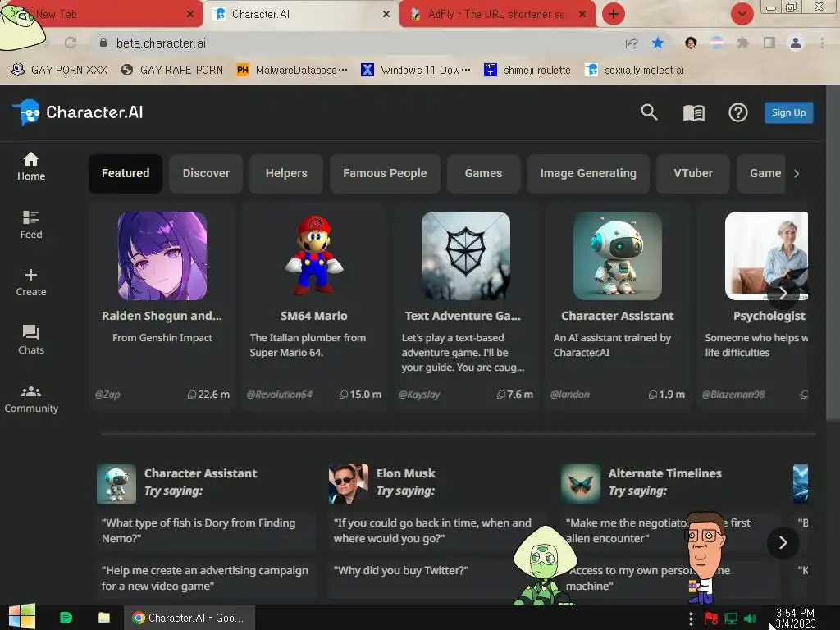Open the browser extensions puzzle icon
Viewport: 840px width, 630px height.
742,43
